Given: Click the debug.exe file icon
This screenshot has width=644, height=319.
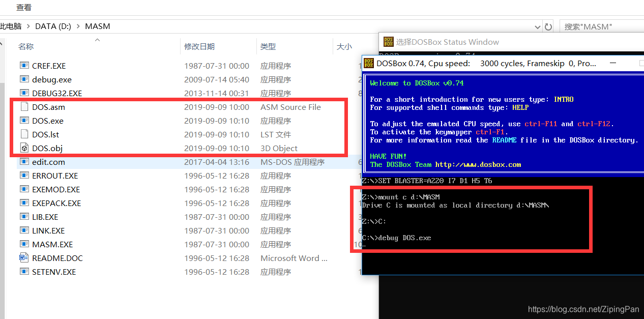Looking at the screenshot, I should click(x=24, y=79).
